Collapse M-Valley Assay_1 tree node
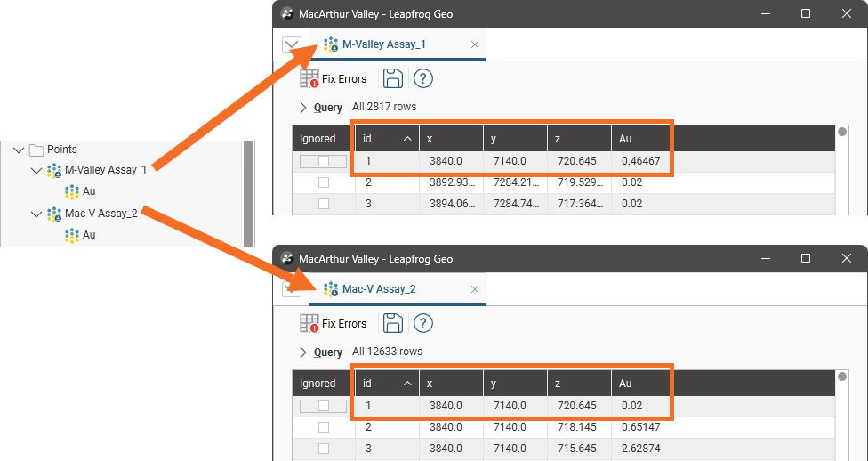This screenshot has height=461, width=868. pos(36,171)
